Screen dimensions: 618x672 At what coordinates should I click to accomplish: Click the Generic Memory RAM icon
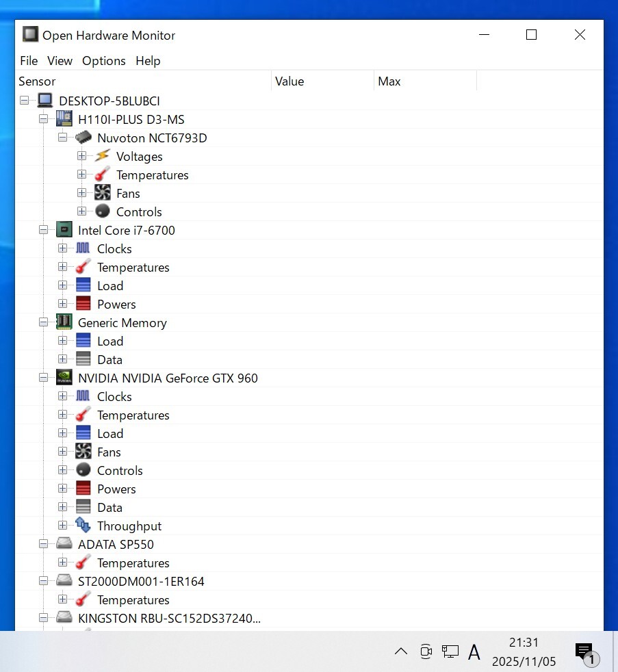tap(64, 323)
